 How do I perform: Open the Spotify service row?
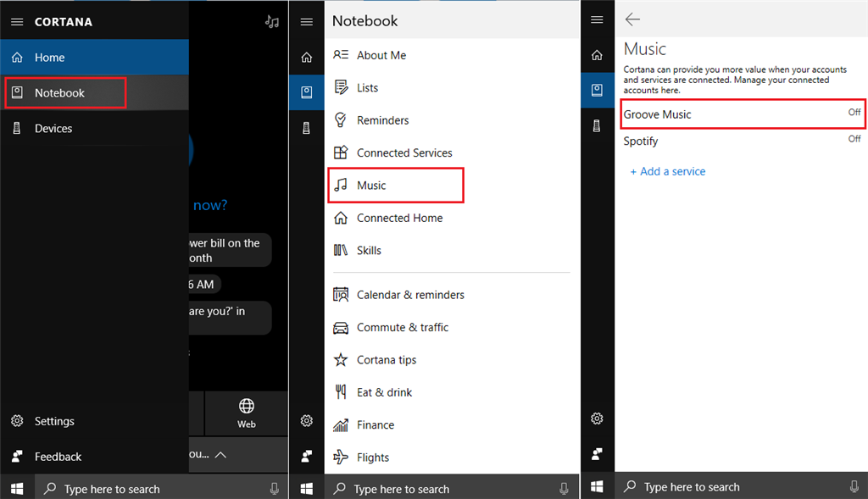tap(743, 141)
